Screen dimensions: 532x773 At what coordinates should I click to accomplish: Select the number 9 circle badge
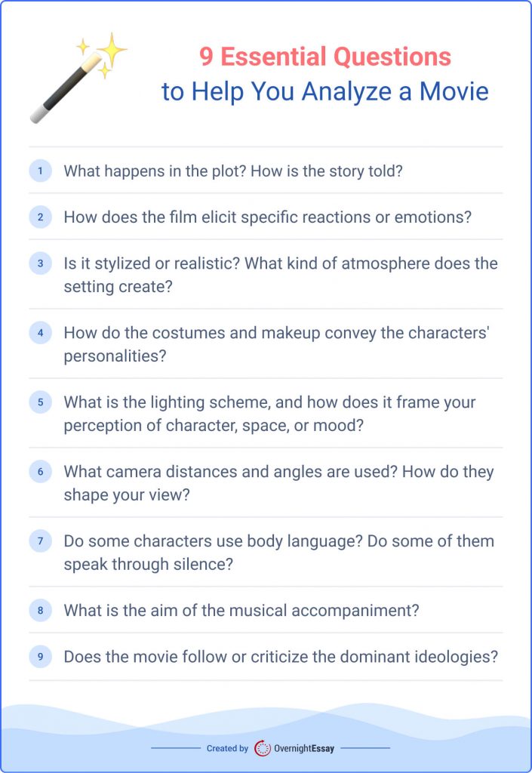41,657
